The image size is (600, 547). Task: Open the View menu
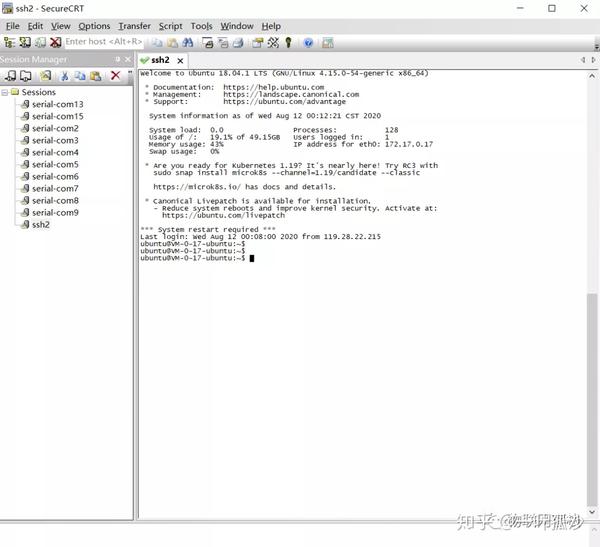tap(61, 26)
